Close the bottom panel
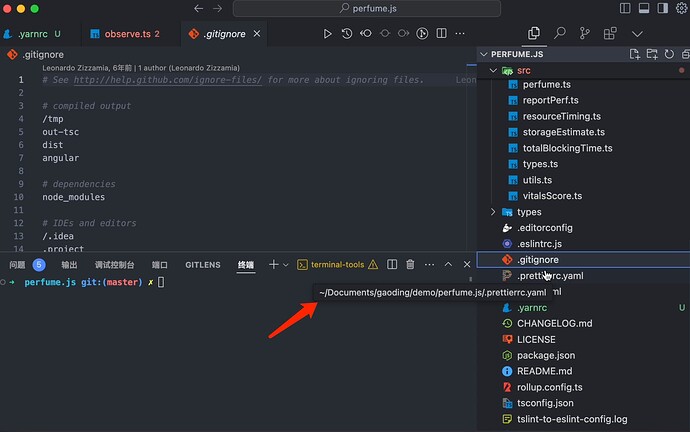690x432 pixels. [467, 264]
